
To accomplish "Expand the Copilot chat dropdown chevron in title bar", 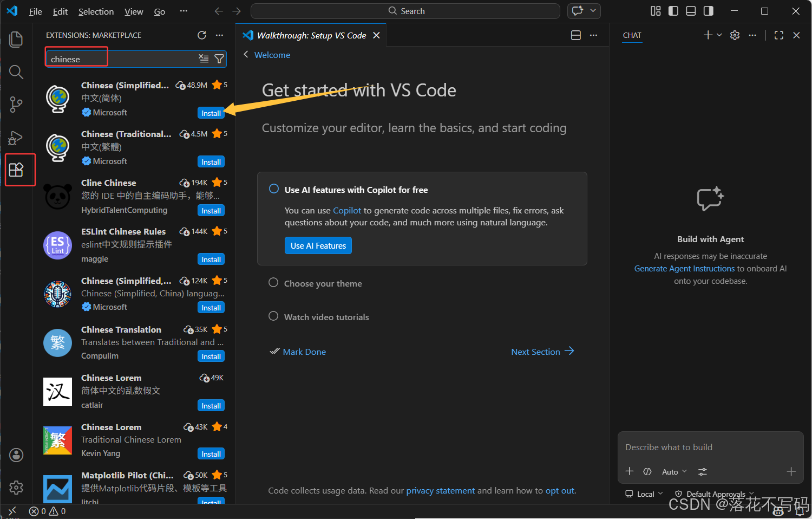I will 593,11.
